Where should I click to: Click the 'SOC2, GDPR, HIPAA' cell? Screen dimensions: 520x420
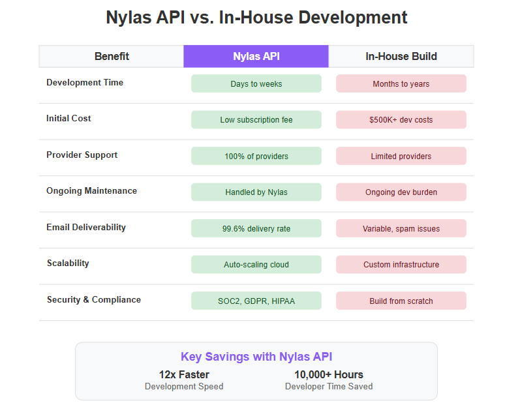click(x=256, y=301)
